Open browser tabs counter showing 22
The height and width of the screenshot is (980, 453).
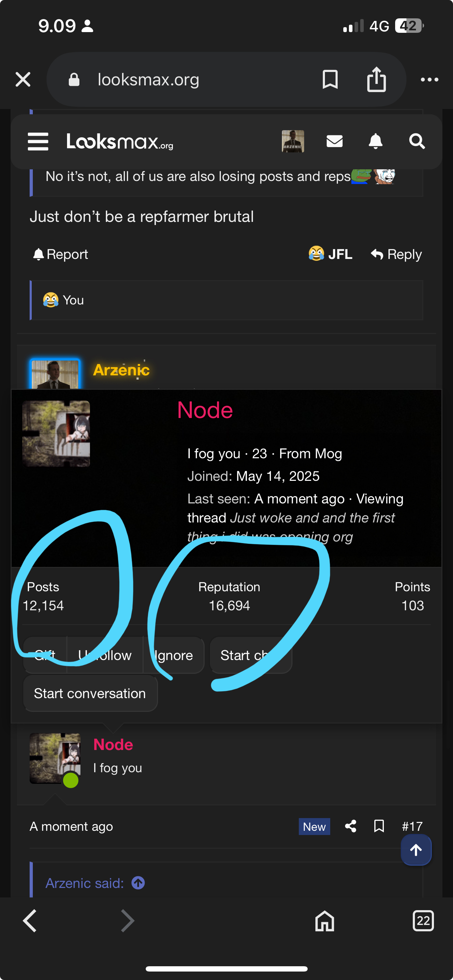[x=423, y=921]
